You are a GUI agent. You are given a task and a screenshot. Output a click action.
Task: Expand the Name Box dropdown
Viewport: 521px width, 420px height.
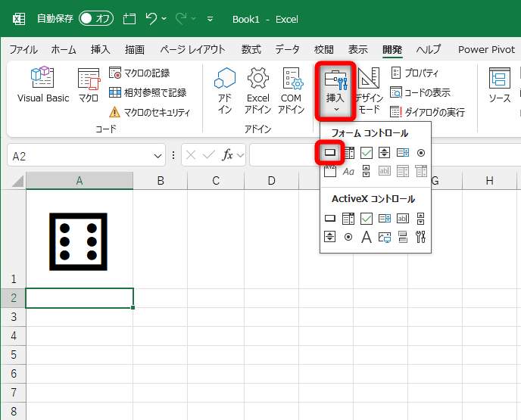tap(158, 156)
